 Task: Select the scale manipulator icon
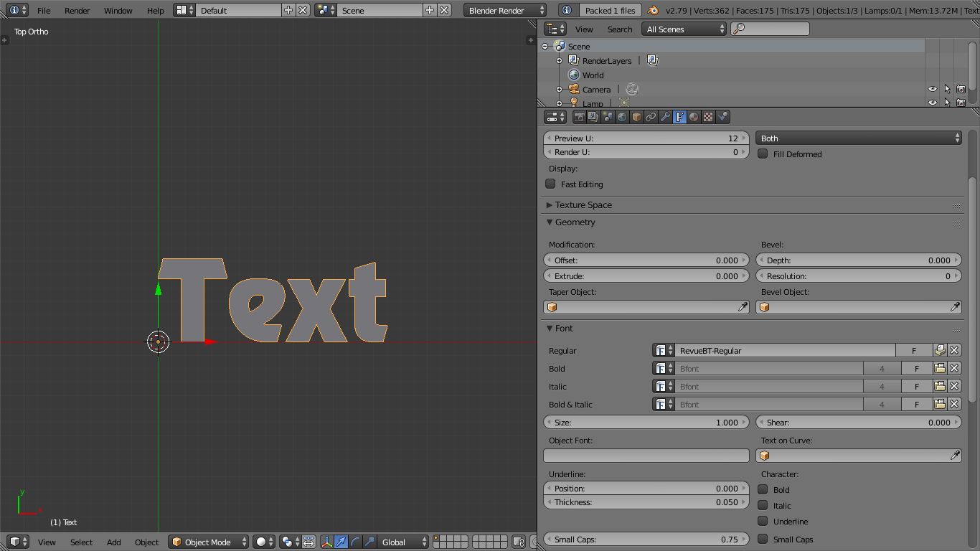click(370, 542)
